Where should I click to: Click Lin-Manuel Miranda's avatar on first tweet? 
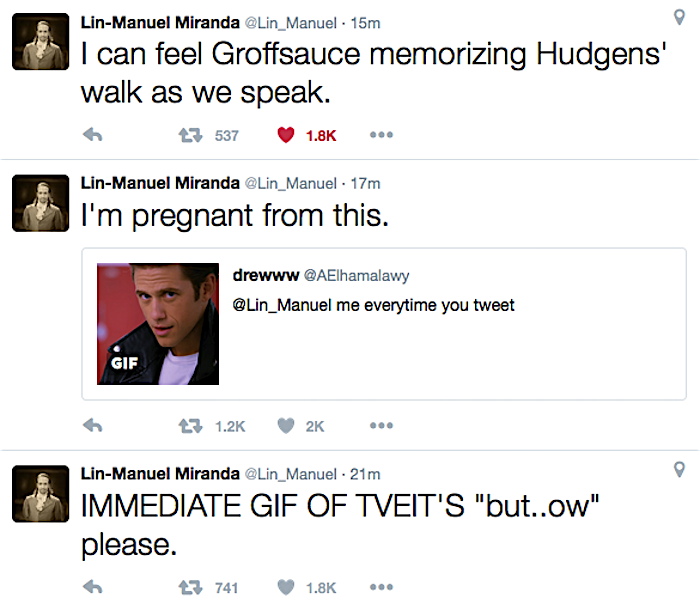point(39,43)
